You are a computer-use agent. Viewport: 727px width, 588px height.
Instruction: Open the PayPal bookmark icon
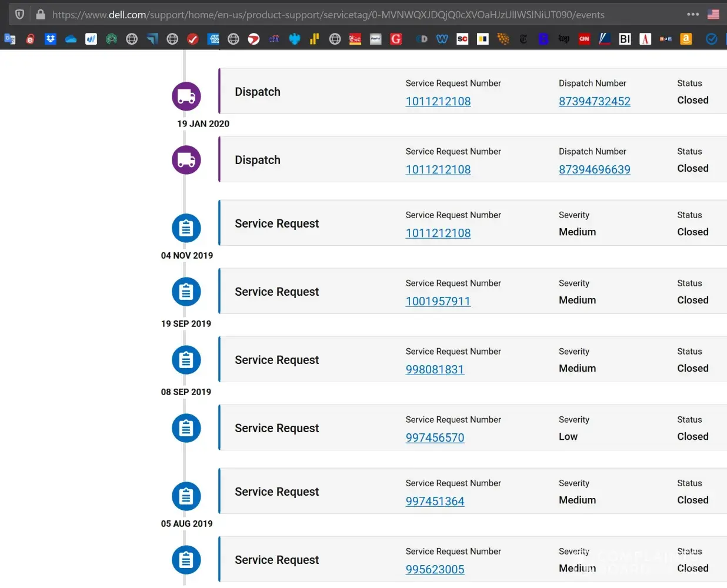tap(375, 39)
